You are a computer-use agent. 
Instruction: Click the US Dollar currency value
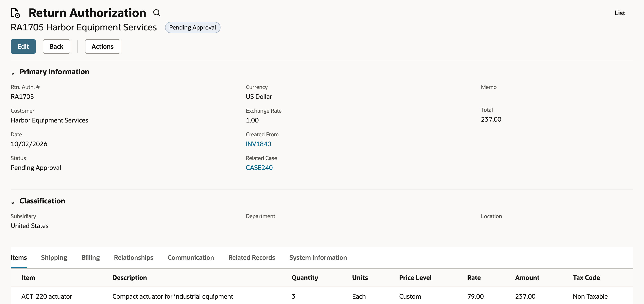259,97
